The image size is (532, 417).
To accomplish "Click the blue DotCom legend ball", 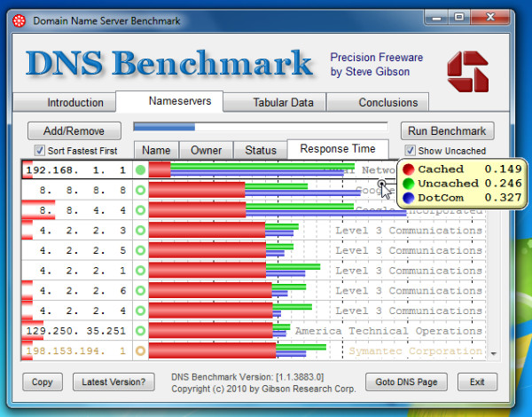I will pyautogui.click(x=409, y=198).
